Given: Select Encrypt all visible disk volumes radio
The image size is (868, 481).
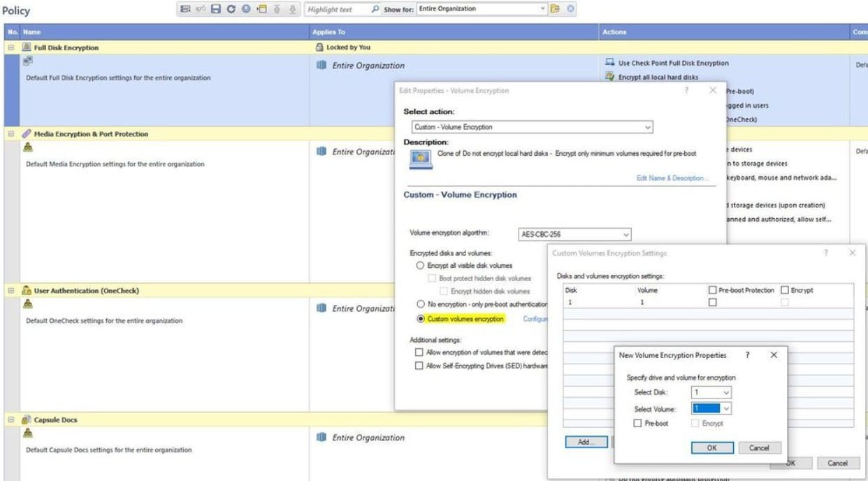Looking at the screenshot, I should point(420,266).
